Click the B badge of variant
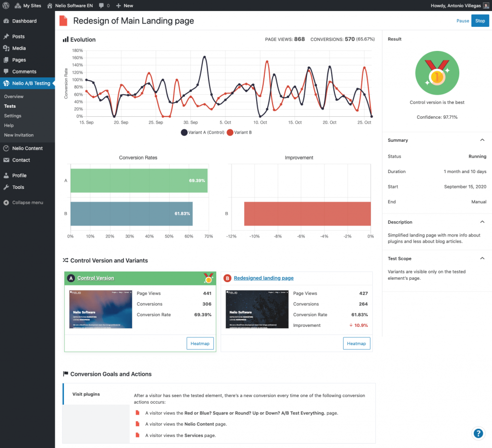This screenshot has height=448, width=492. point(227,278)
